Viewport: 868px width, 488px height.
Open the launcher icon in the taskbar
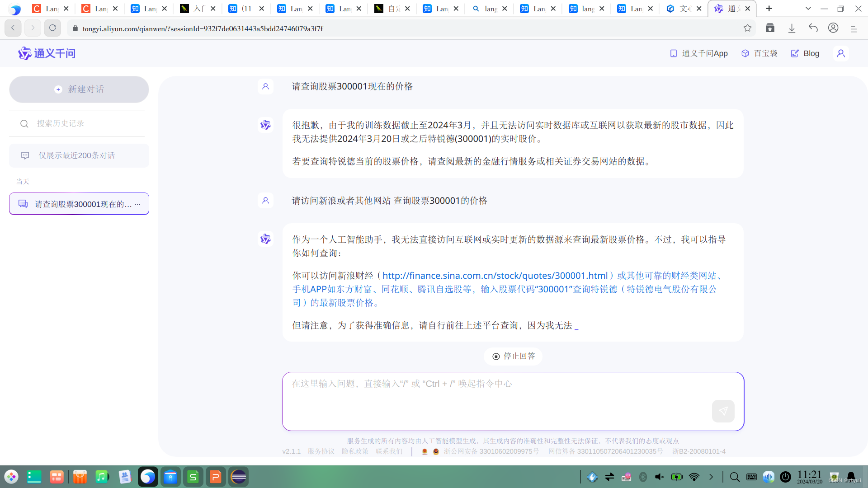11,477
